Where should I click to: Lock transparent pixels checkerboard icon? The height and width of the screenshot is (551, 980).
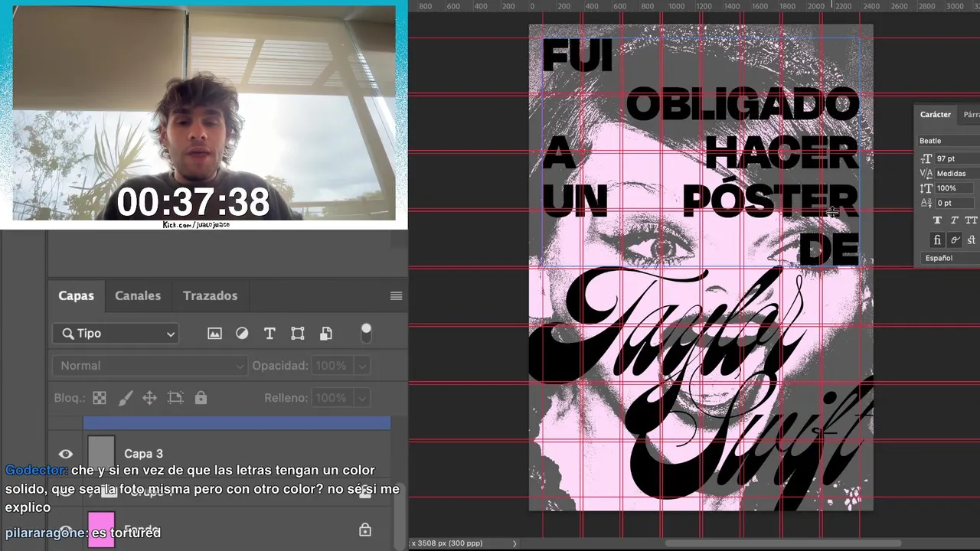[100, 398]
